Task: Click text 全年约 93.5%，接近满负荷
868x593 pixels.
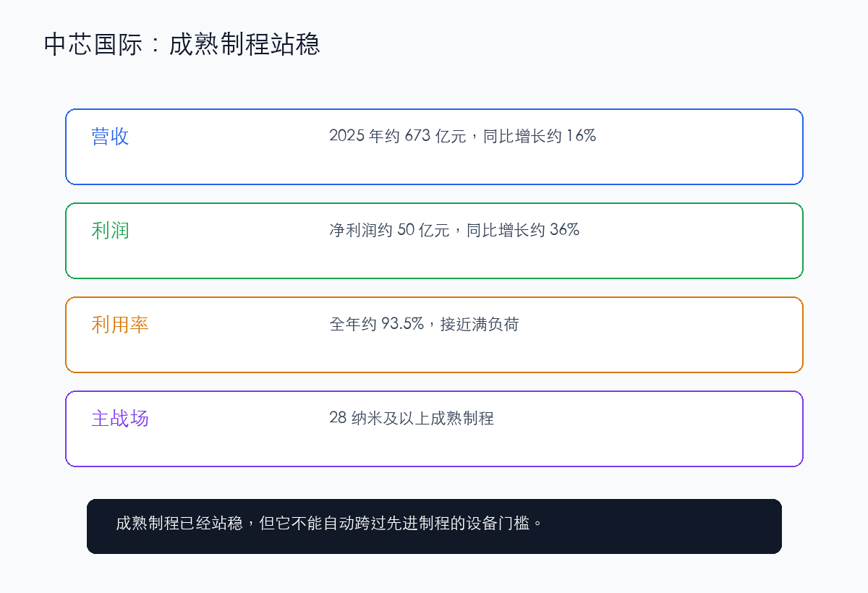Action: (x=424, y=324)
